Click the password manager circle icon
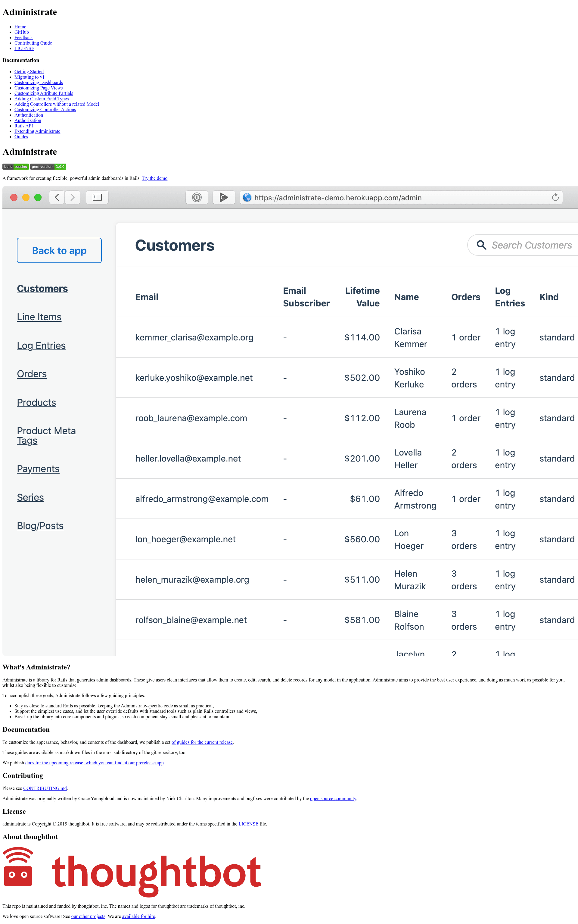Viewport: 578px width, 924px height. (x=197, y=197)
